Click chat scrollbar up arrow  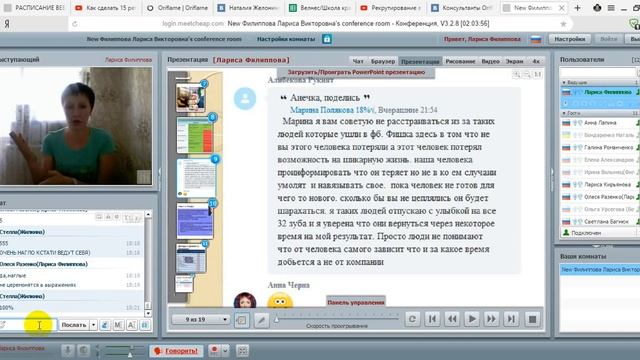pyautogui.click(x=148, y=214)
